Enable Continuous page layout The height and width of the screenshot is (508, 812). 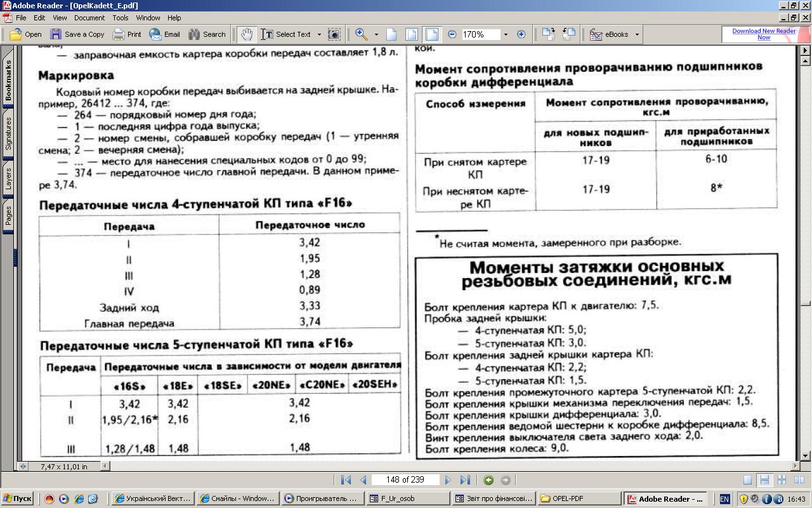coord(764,480)
